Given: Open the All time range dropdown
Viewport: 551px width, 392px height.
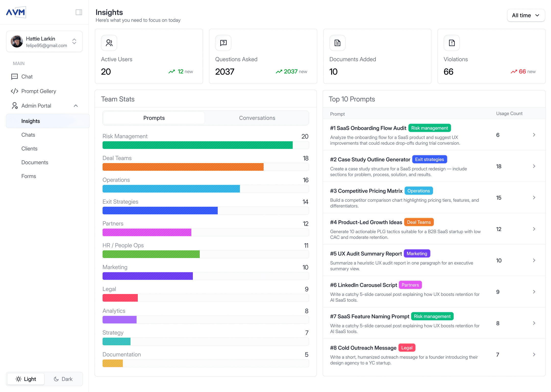Looking at the screenshot, I should [x=526, y=15].
